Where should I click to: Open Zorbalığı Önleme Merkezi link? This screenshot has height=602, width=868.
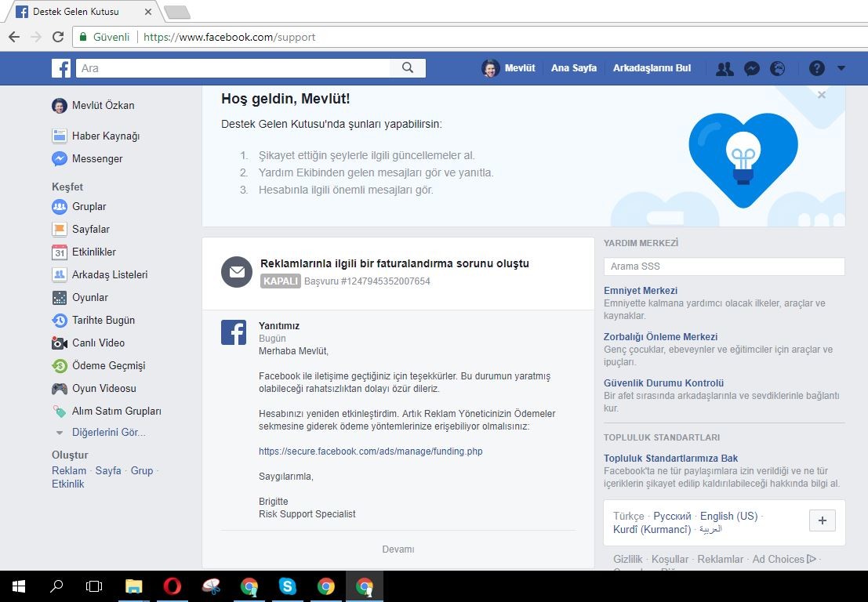[x=660, y=337]
